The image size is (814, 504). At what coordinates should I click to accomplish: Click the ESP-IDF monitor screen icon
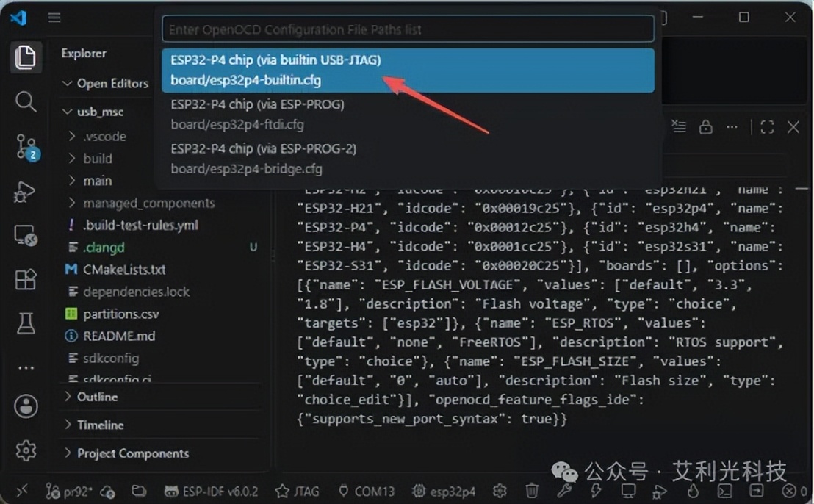coord(628,490)
